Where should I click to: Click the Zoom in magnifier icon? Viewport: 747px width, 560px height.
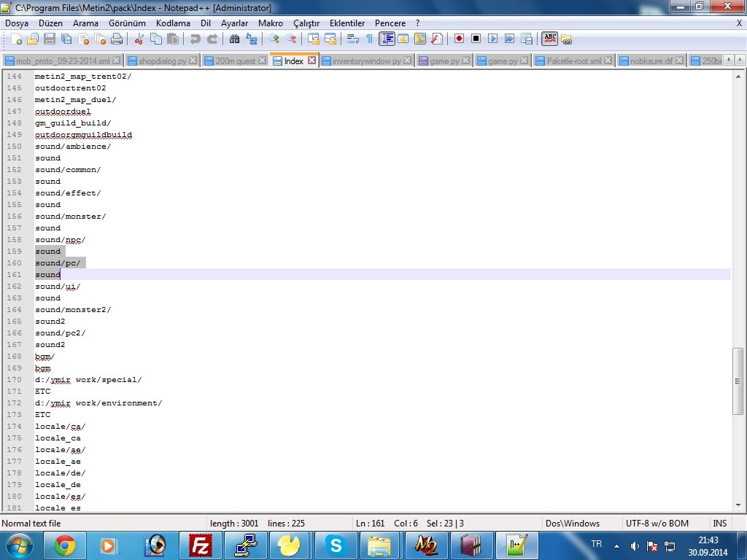pos(274,39)
